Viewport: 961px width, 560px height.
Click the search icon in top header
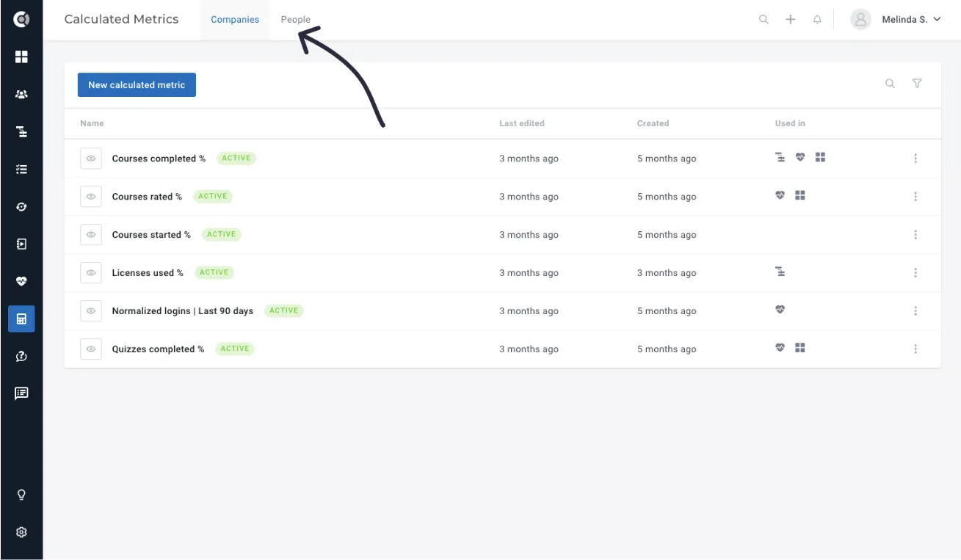[x=764, y=20]
